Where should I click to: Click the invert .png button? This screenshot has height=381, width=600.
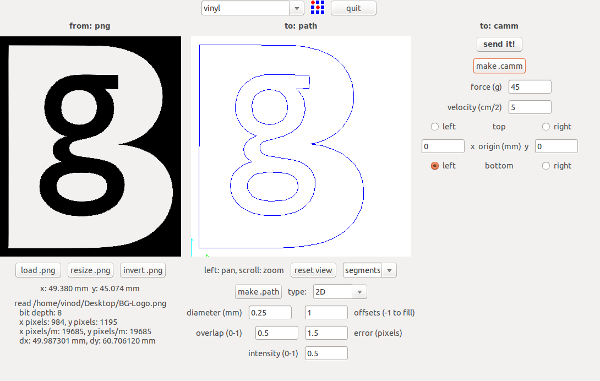click(x=143, y=270)
